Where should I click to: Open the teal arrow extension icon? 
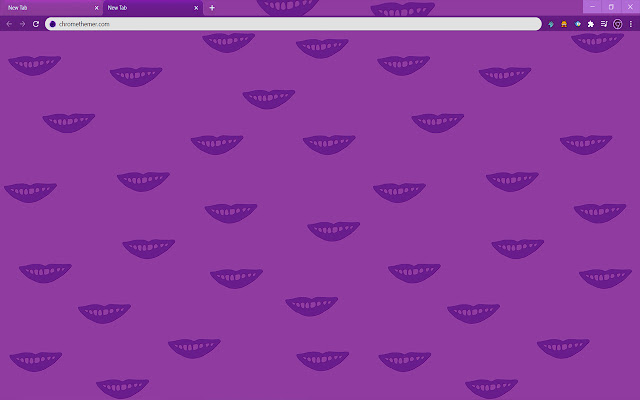[x=551, y=24]
